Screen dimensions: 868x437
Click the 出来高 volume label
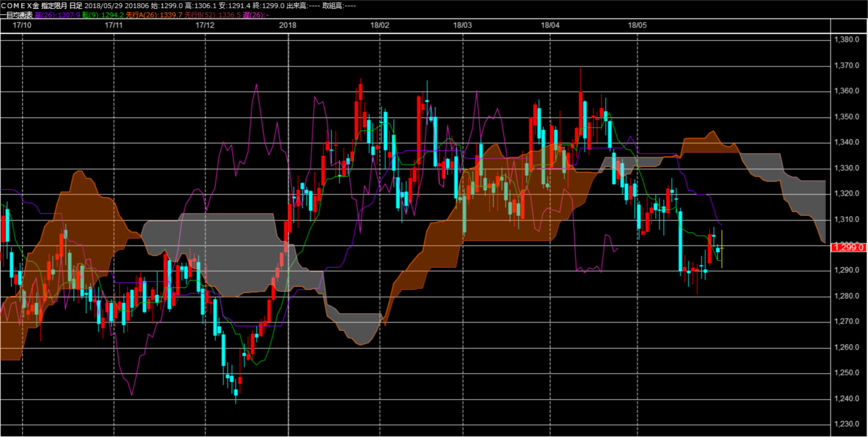click(x=303, y=5)
